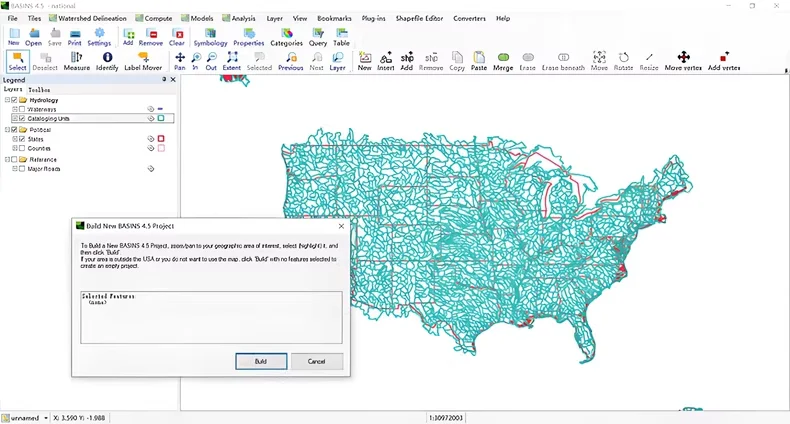Open the Analysis menu
This screenshot has width=790, height=424.
[x=239, y=18]
